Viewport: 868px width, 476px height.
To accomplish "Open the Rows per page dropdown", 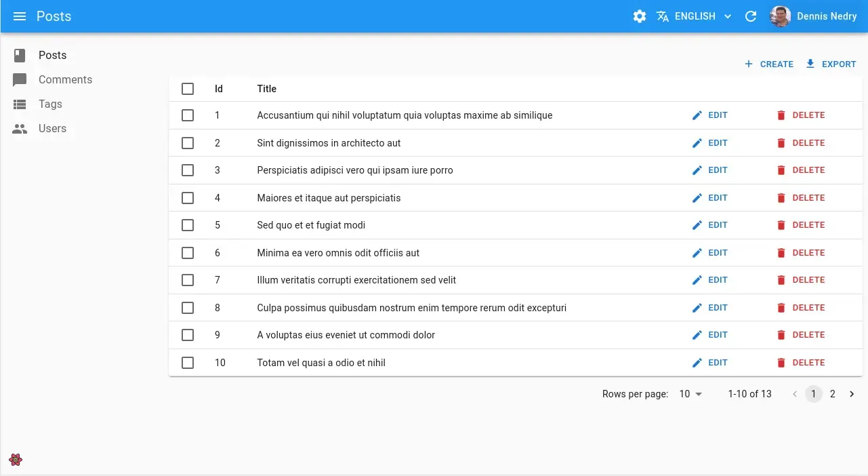I will (x=690, y=394).
